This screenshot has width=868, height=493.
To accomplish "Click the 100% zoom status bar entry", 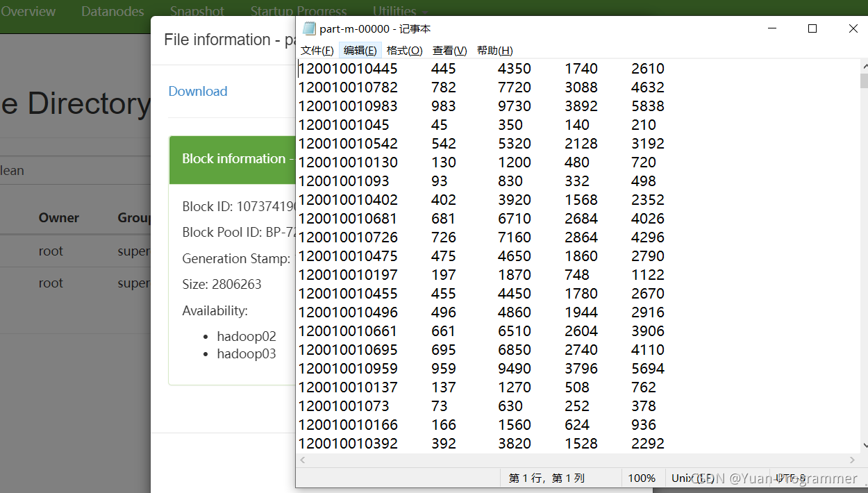I will click(642, 478).
